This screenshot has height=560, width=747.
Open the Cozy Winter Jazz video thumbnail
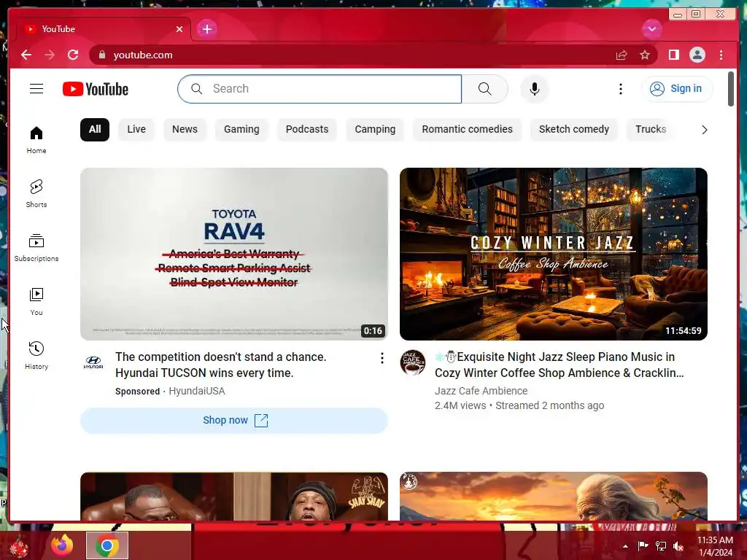pyautogui.click(x=553, y=254)
